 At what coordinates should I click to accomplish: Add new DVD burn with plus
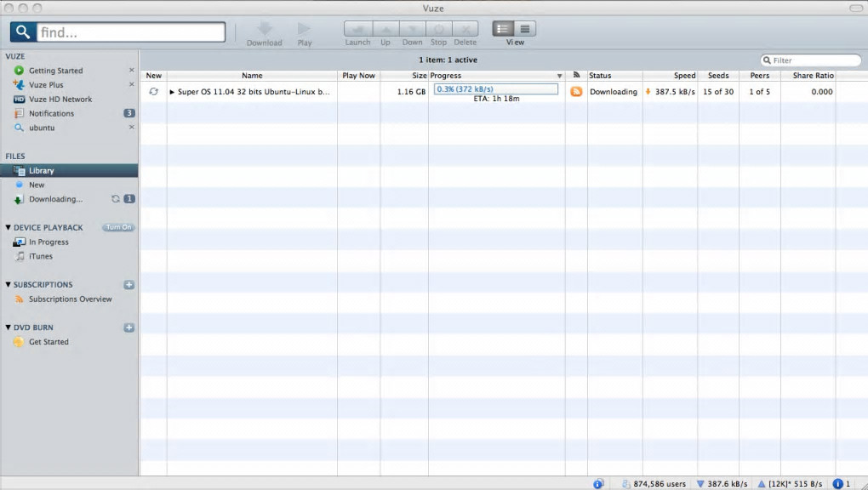[x=129, y=328]
